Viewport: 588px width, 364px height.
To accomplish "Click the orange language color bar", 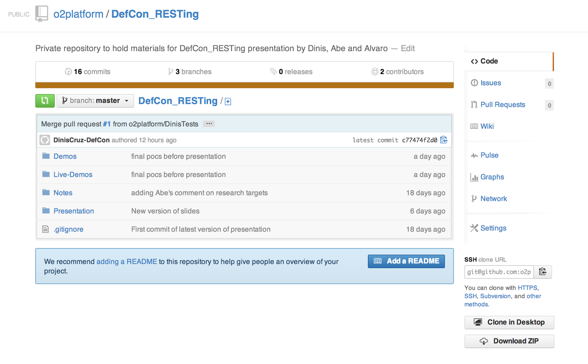I will pyautogui.click(x=244, y=85).
